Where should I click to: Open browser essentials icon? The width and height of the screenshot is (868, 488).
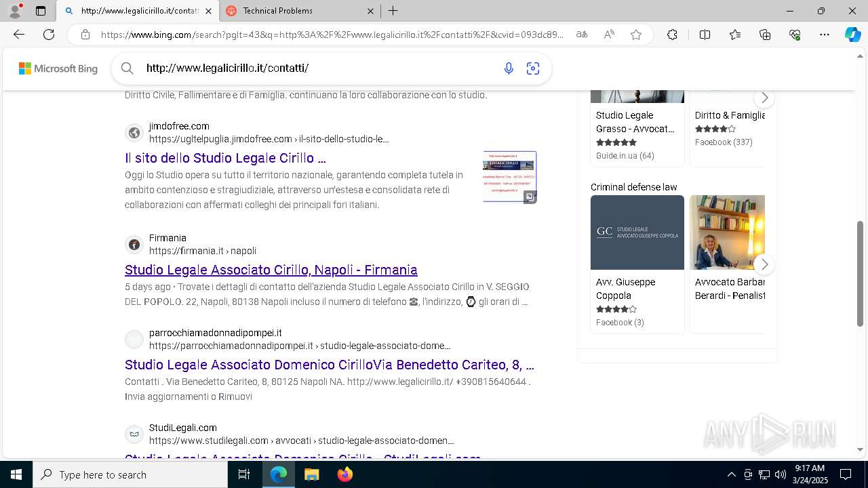pyautogui.click(x=795, y=35)
